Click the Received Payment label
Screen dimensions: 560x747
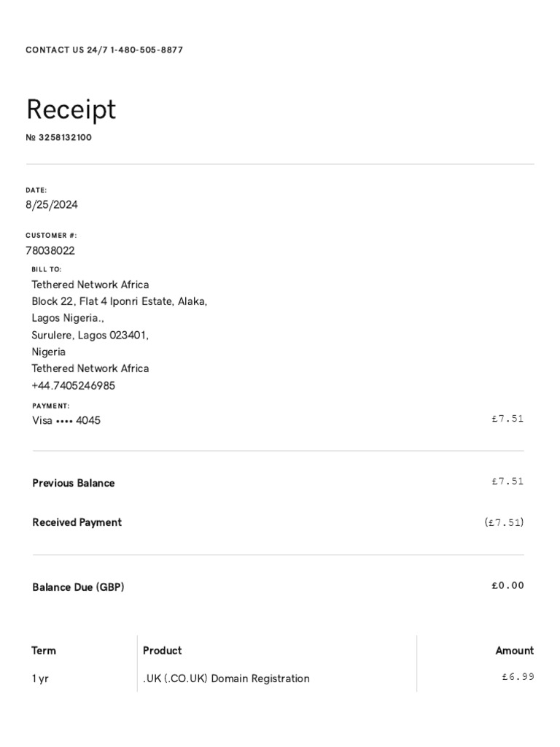77,522
